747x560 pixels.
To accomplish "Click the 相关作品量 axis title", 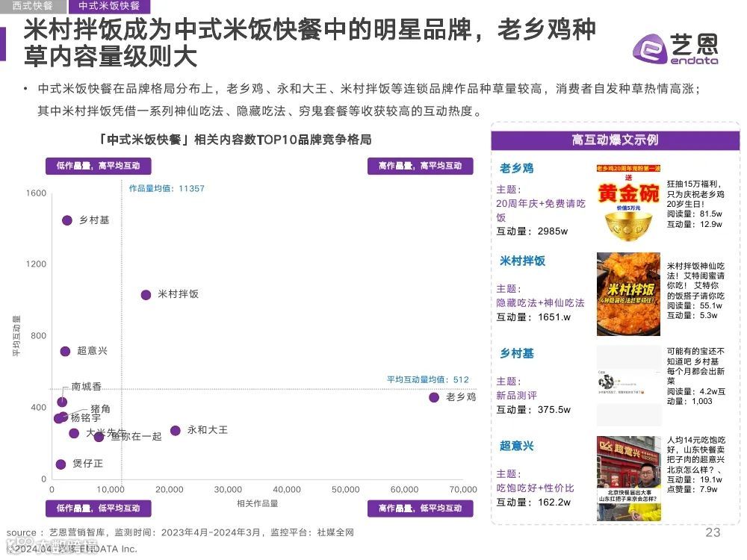I will coord(257,503).
